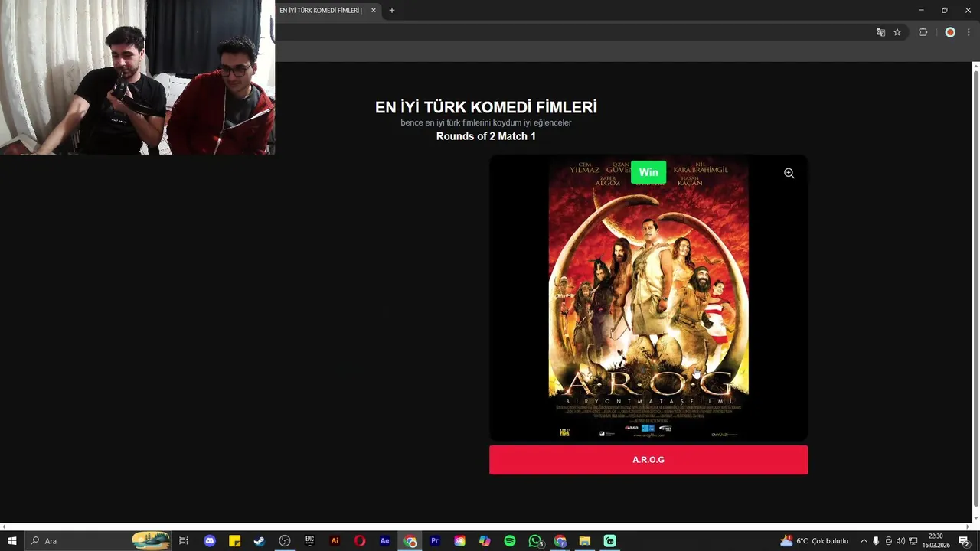Open Task View from the taskbar
This screenshot has width=980, height=551.
(184, 541)
